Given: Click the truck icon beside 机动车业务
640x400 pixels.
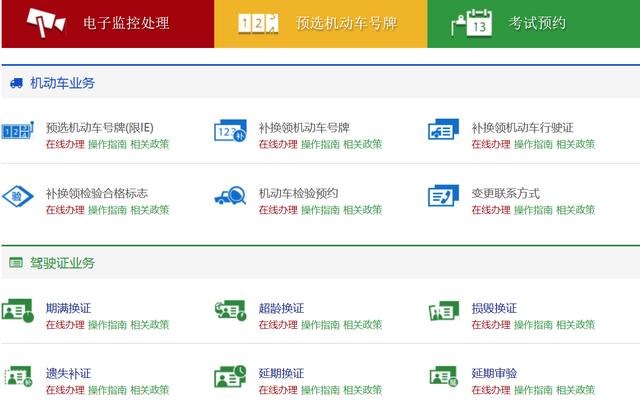Looking at the screenshot, I should (x=16, y=83).
